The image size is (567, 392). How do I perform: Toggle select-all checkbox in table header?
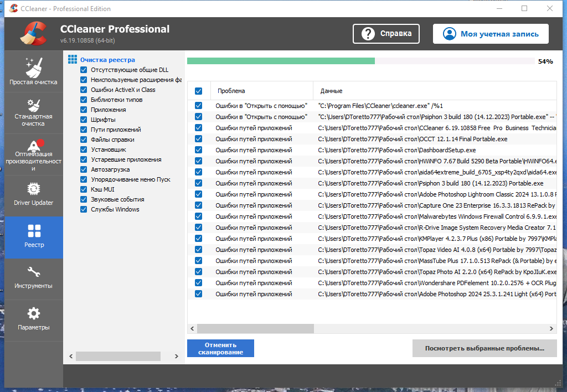199,91
